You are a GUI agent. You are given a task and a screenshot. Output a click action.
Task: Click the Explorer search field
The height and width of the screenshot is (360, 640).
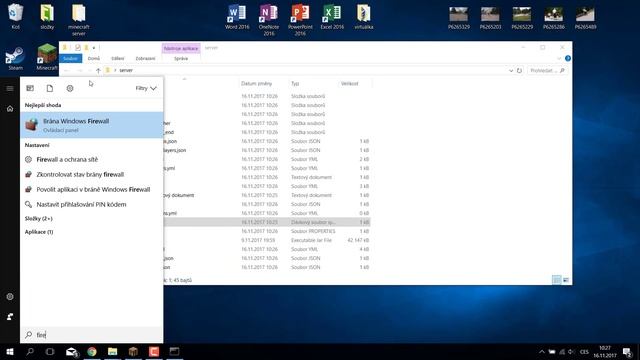tap(546, 70)
